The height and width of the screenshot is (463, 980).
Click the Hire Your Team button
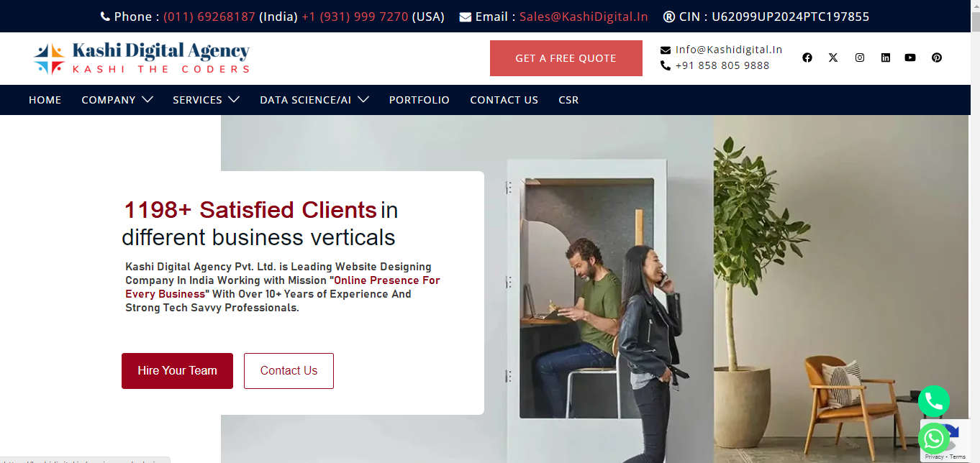pos(177,371)
